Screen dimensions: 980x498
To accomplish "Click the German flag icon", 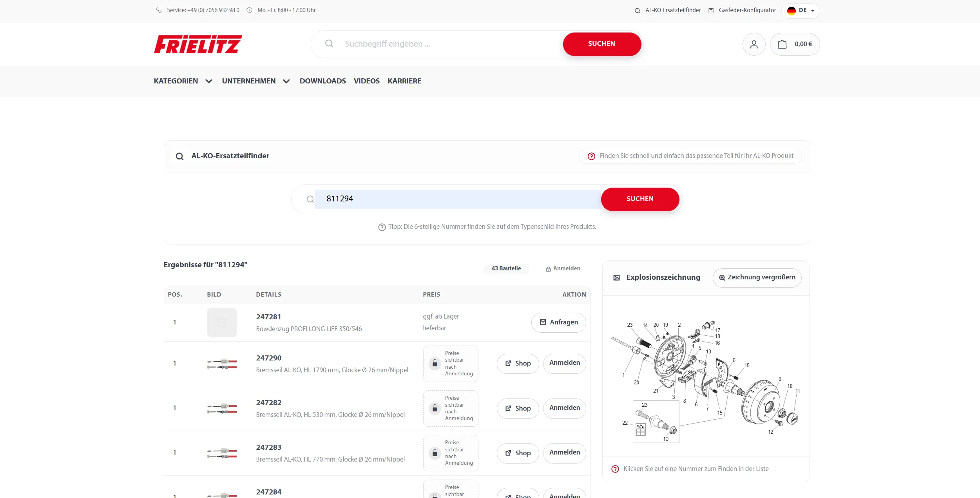I will [x=792, y=11].
